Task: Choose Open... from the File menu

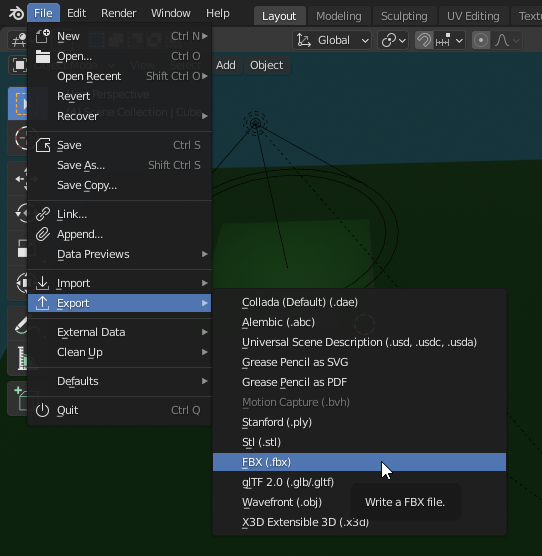Action: (119, 56)
